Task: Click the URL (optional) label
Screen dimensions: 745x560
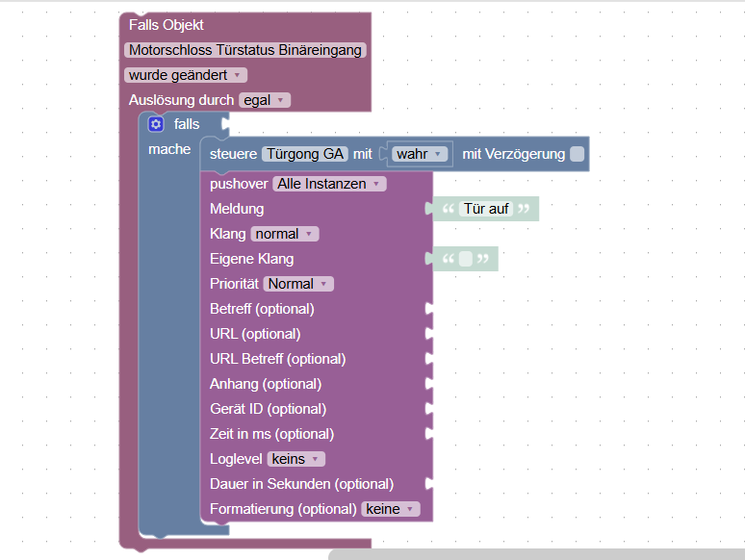Action: coord(255,334)
